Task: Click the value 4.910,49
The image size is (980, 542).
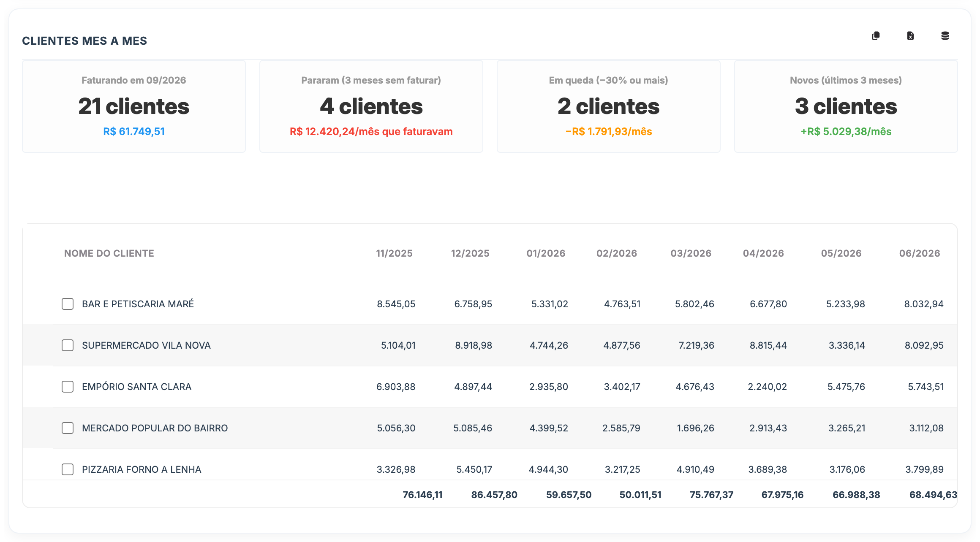Action: (x=695, y=469)
